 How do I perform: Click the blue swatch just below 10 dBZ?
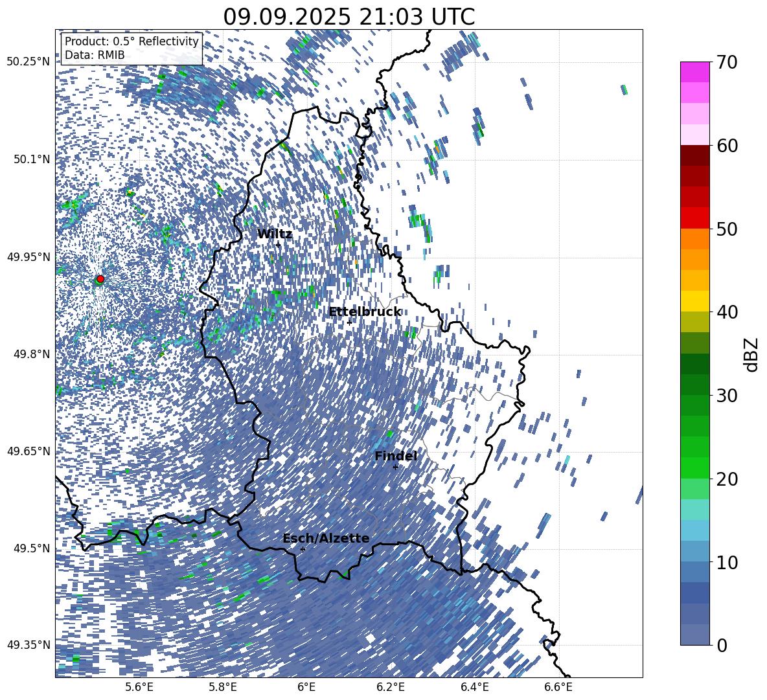[x=694, y=572]
